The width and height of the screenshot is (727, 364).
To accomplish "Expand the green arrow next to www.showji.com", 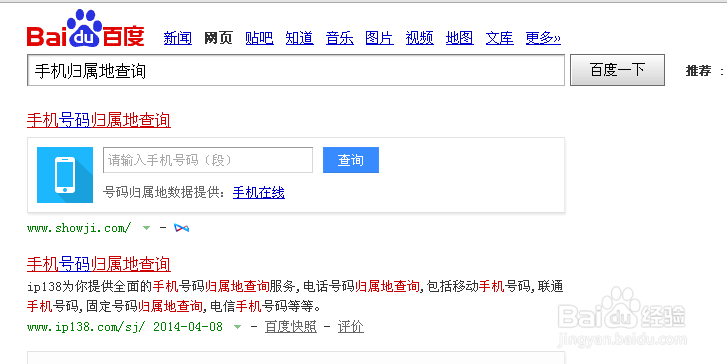I will click(x=147, y=228).
